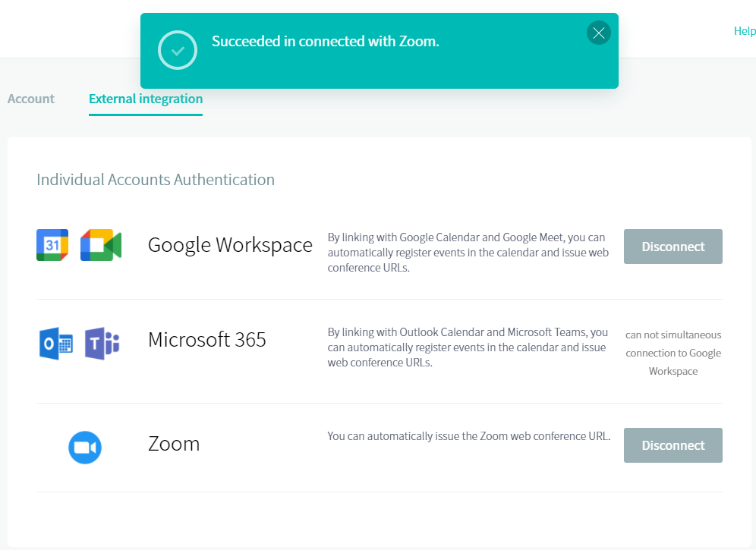
Task: Click the success checkmark circle icon
Action: tap(178, 50)
